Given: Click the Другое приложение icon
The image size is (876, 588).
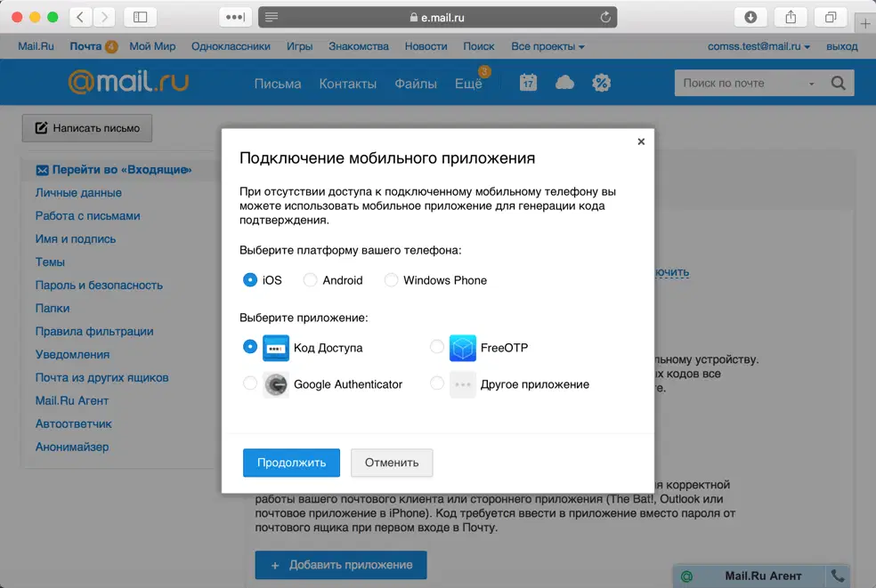Looking at the screenshot, I should click(463, 385).
